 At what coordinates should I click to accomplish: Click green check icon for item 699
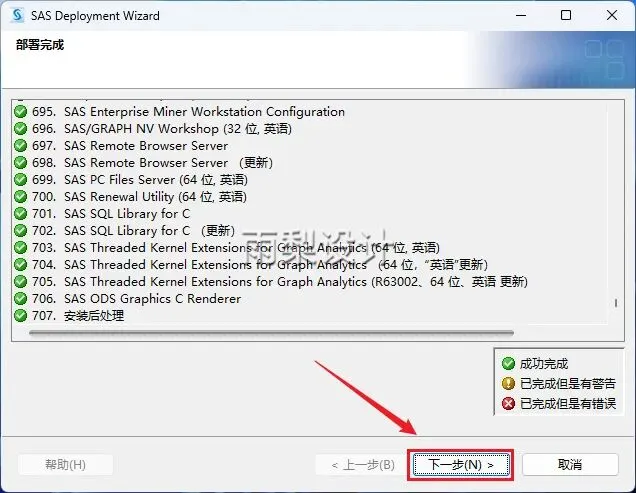[20, 180]
